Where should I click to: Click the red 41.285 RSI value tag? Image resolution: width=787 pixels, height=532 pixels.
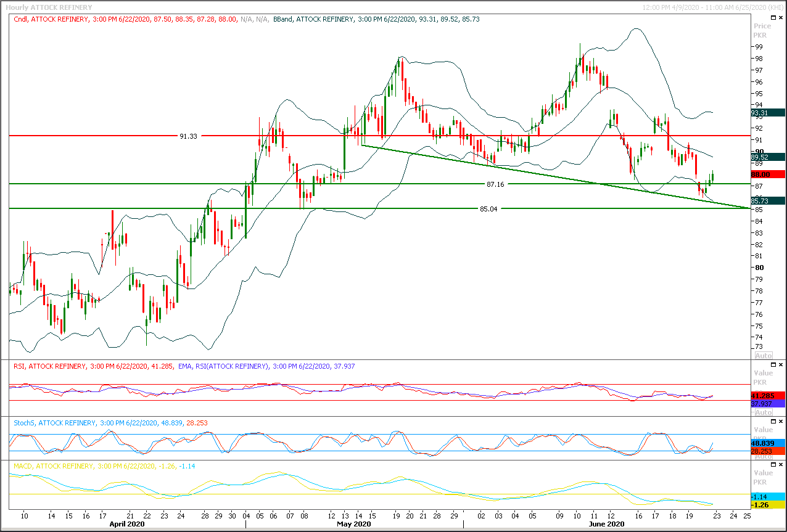tap(768, 395)
